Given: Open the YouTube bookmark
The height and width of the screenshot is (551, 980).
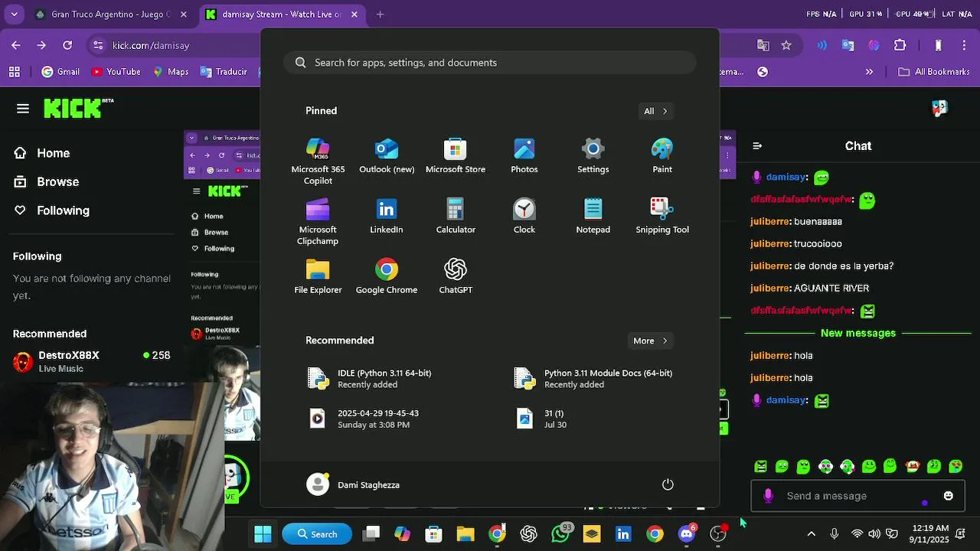Looking at the screenshot, I should (x=115, y=72).
